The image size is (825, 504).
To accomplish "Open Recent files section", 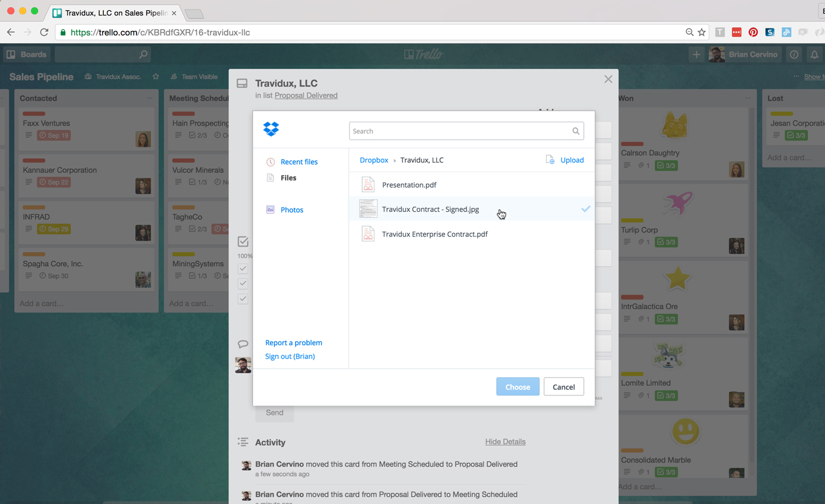I will coord(299,162).
